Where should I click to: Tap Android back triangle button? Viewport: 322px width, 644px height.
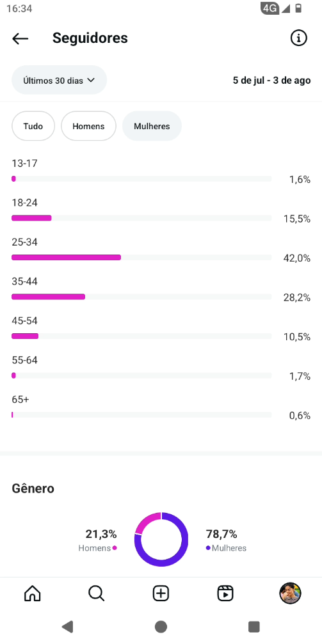(x=67, y=626)
